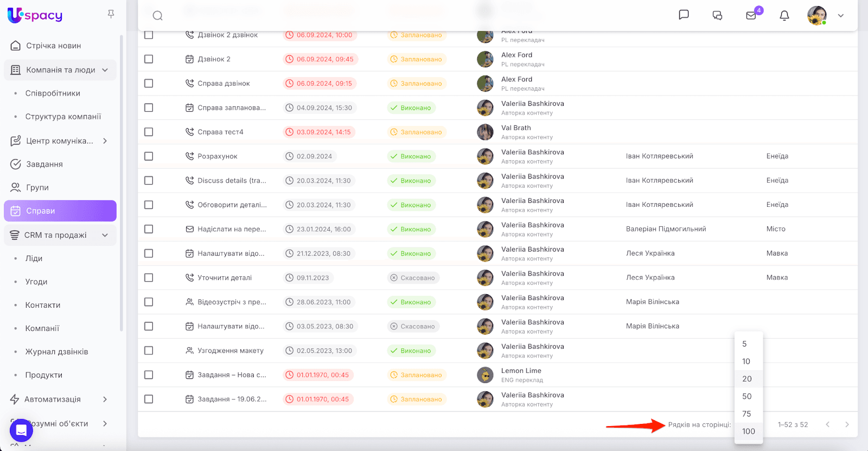This screenshot has height=451, width=868.
Task: Click Lemon Lime's avatar
Action: tap(485, 375)
